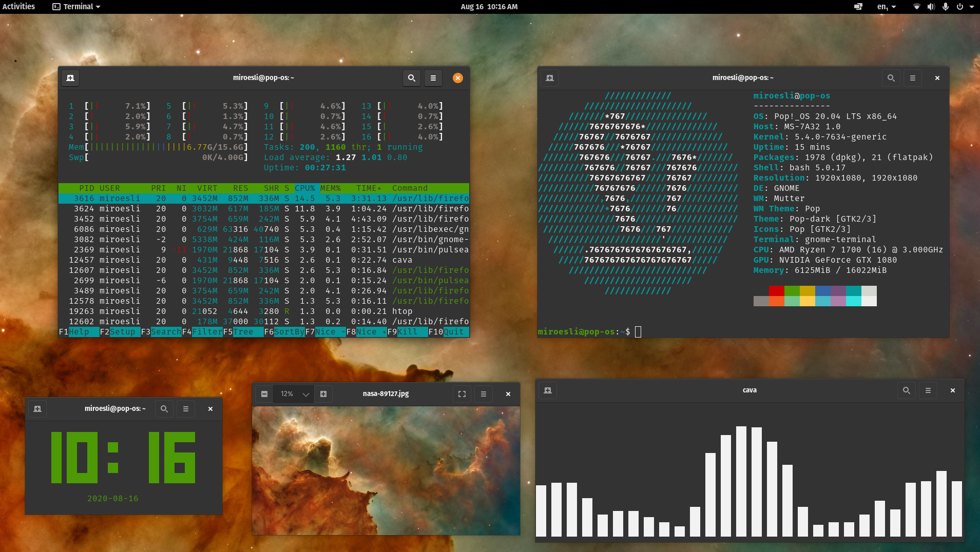Click search icon in clock terminal window
The width and height of the screenshot is (980, 552).
click(x=164, y=409)
